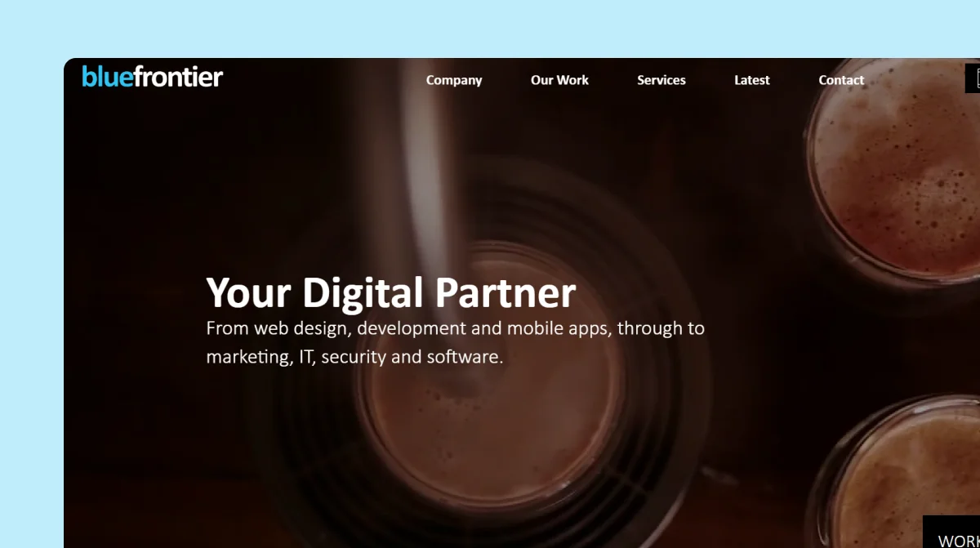
Task: Click the bluefrontier logo
Action: 152,78
